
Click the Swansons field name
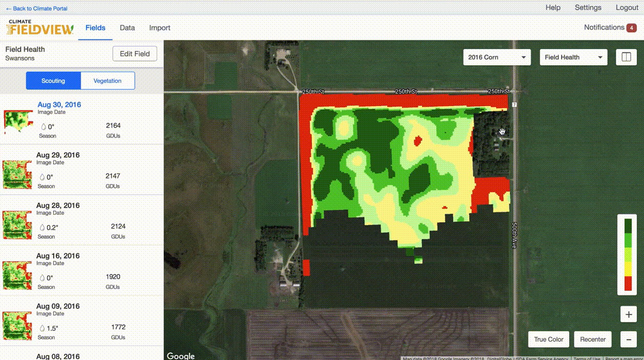coord(20,58)
